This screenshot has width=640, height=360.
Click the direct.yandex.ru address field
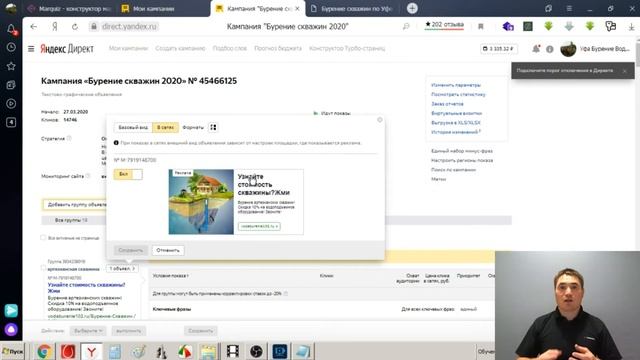pyautogui.click(x=129, y=27)
